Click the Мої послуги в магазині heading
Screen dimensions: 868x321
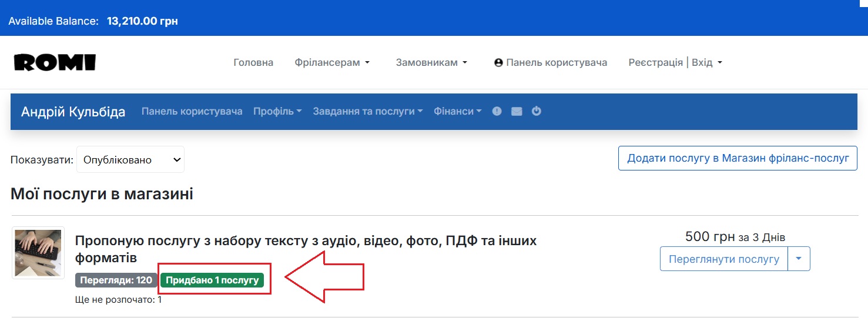(x=102, y=194)
